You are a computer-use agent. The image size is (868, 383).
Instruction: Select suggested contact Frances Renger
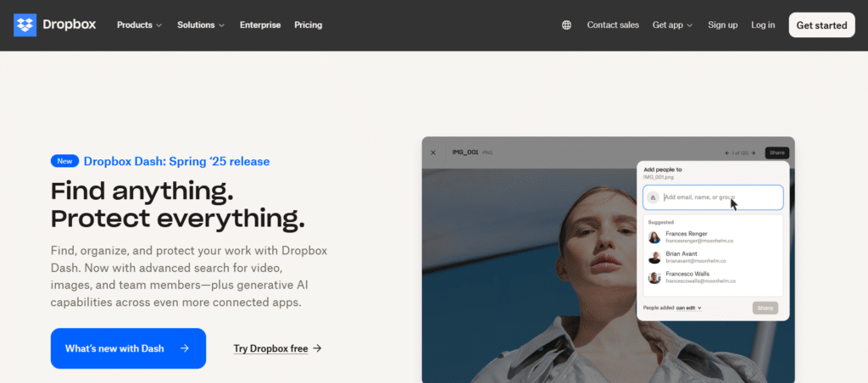click(712, 237)
